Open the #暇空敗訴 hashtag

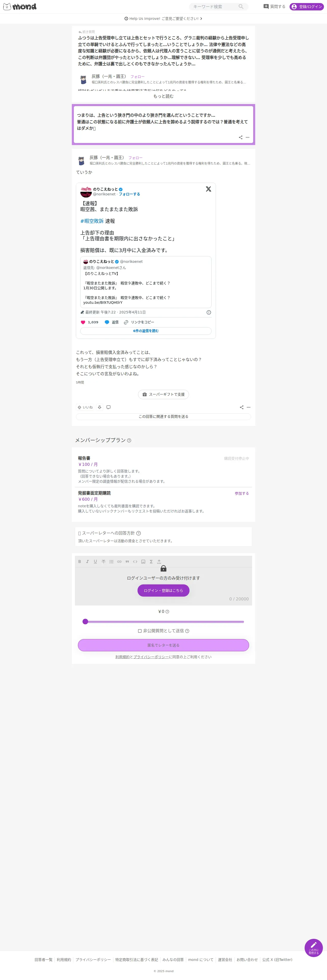pos(92,221)
